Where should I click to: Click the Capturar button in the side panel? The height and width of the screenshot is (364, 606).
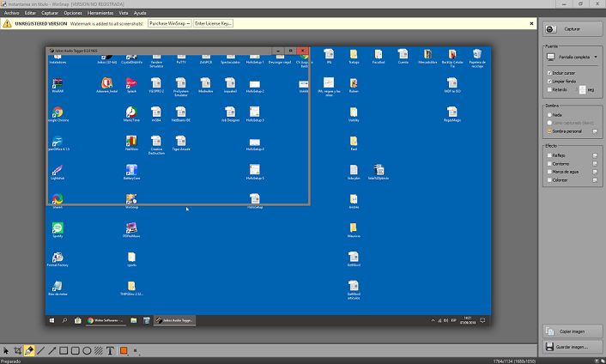click(573, 29)
